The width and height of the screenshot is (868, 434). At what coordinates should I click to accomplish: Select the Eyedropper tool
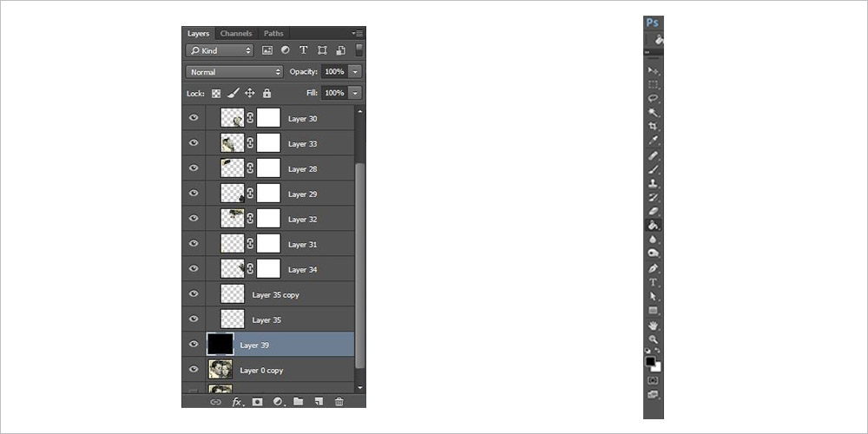coord(654,141)
